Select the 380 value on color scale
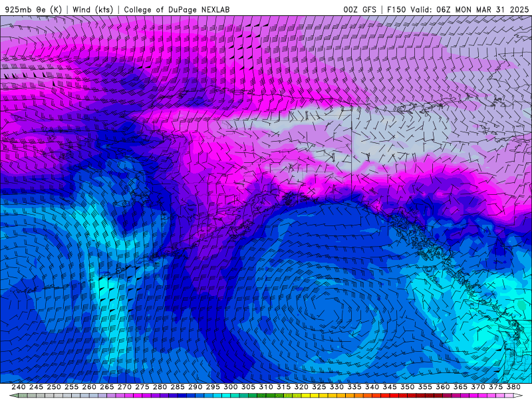 [x=513, y=387]
